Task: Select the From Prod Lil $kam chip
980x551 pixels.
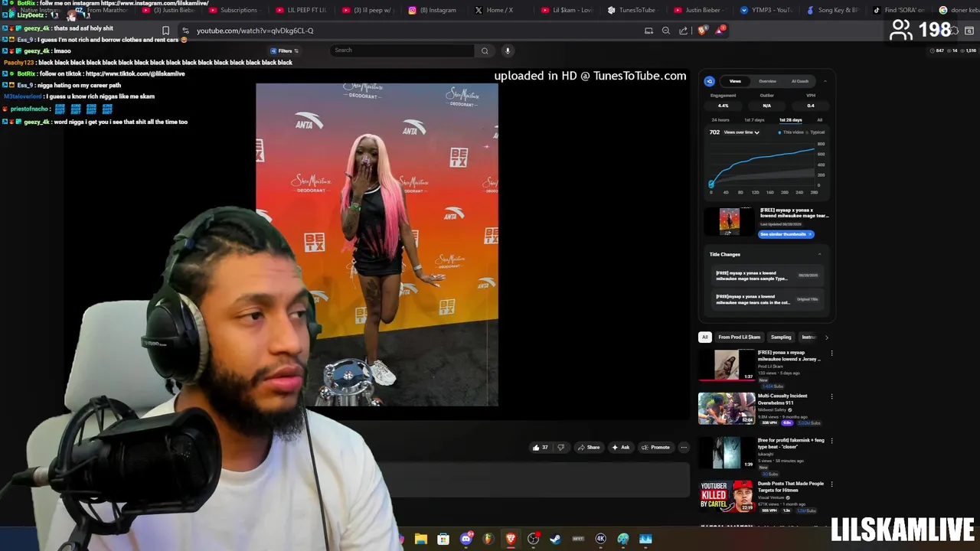Action: point(739,337)
